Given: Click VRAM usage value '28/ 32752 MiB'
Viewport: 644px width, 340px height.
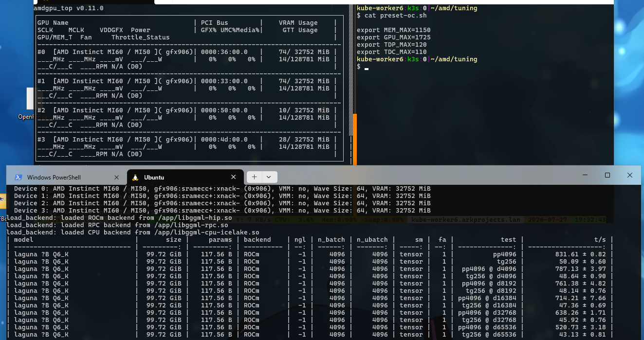Looking at the screenshot, I should 304,140.
